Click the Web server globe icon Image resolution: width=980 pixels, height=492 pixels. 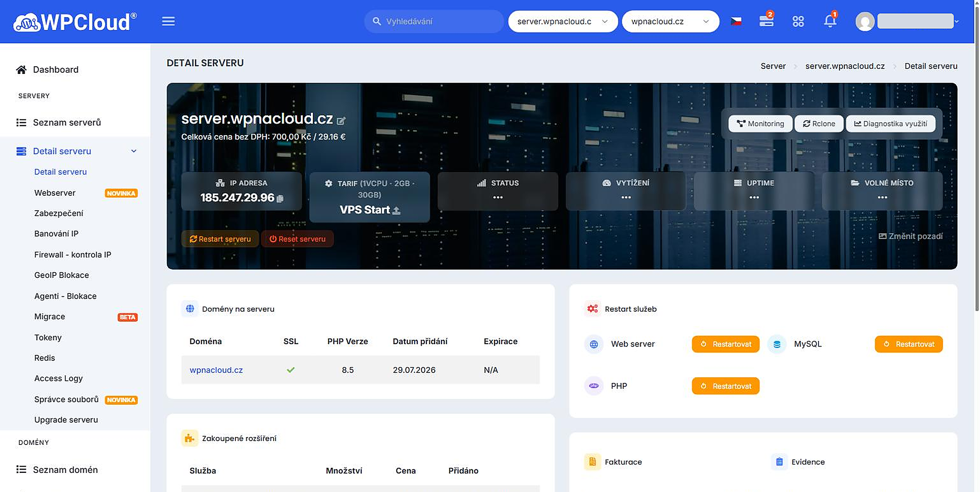(594, 344)
